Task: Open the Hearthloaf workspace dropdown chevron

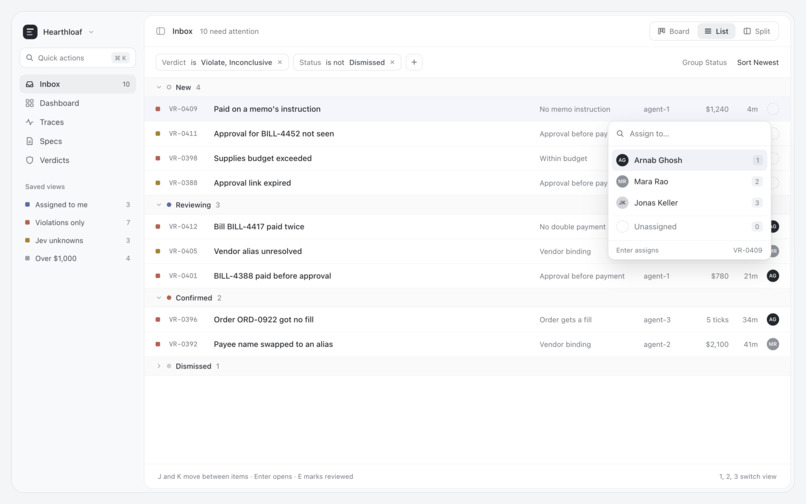Action: pos(91,32)
